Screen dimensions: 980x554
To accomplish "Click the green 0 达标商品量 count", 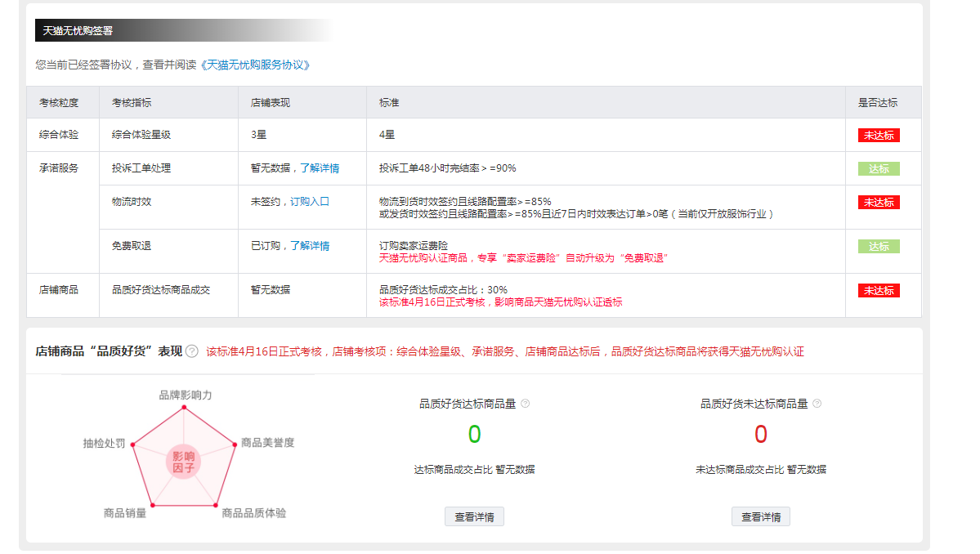I will pos(474,434).
